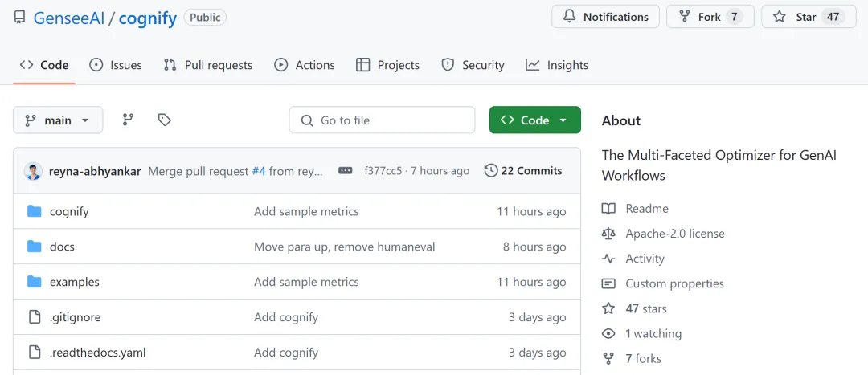The height and width of the screenshot is (375, 868).
Task: Click the 11 hours ago timestamp for cognify
Action: tap(531, 211)
